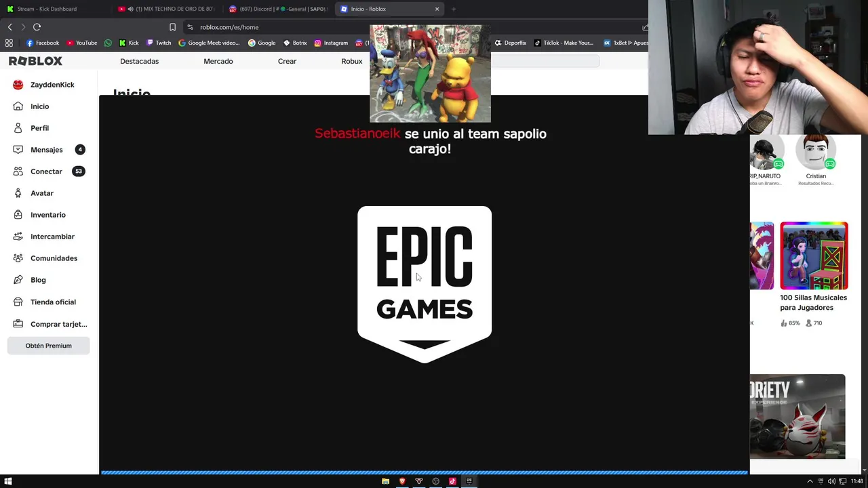Reload the Roblox page
Image resolution: width=868 pixels, height=488 pixels.
tap(37, 27)
